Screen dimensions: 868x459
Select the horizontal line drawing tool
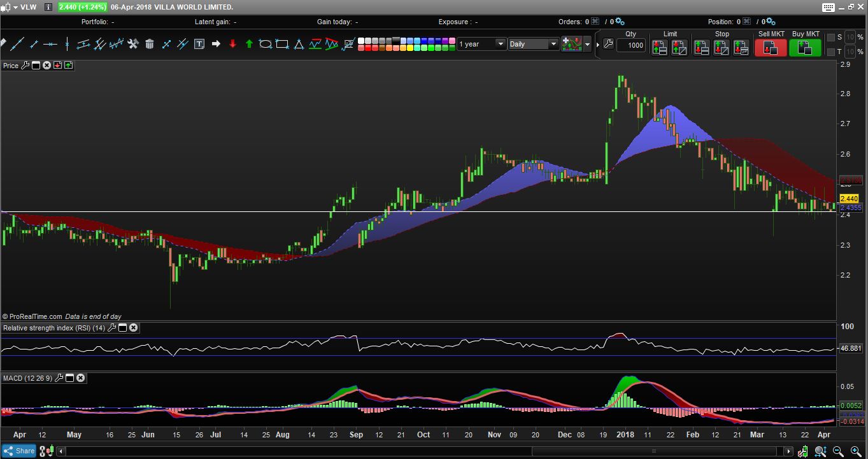pos(50,44)
